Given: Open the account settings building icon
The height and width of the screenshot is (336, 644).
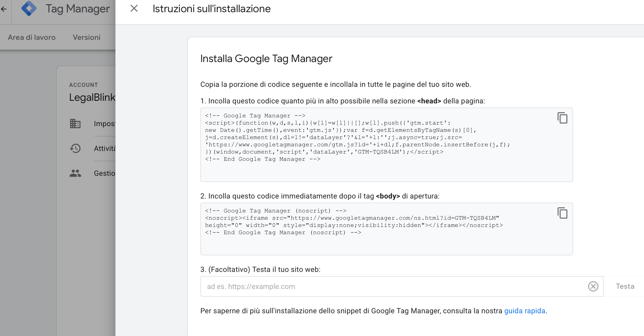Looking at the screenshot, I should pos(75,124).
